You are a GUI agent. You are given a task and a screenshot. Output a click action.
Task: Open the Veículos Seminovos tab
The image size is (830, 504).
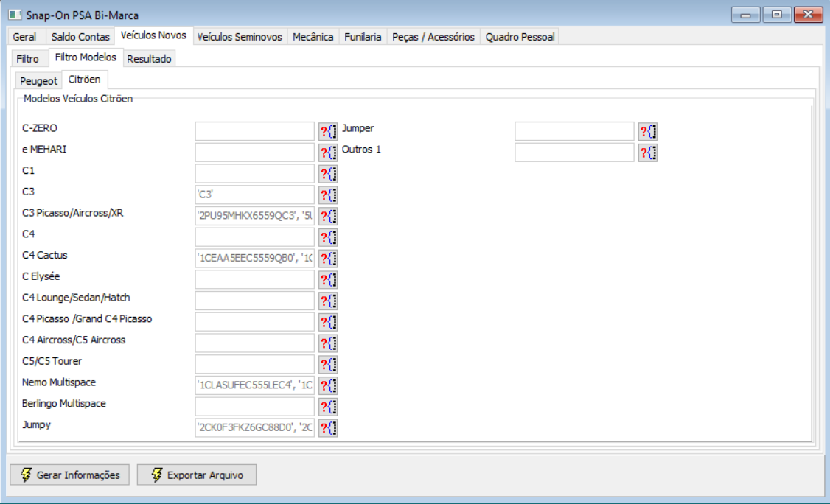[x=240, y=37]
